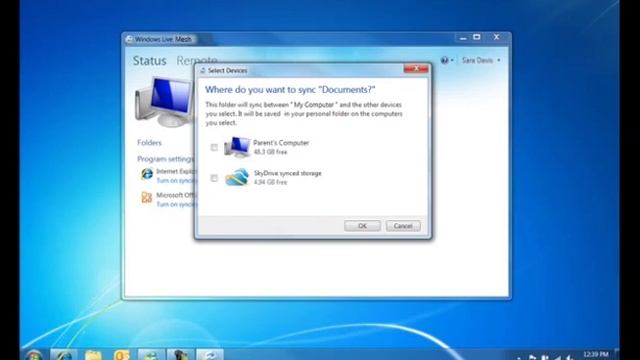Click the Live Mesh sync icon on taskbar
The height and width of the screenshot is (360, 640).
click(210, 355)
